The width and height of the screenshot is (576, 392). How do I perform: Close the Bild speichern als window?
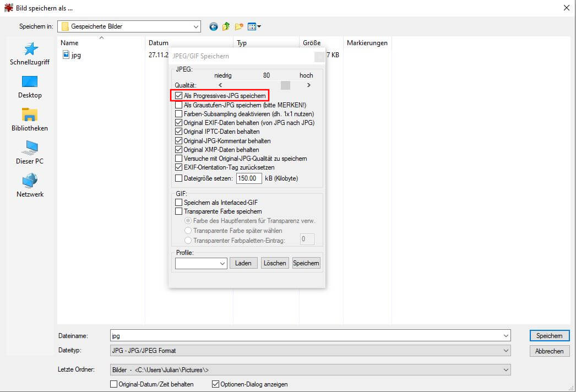click(567, 8)
